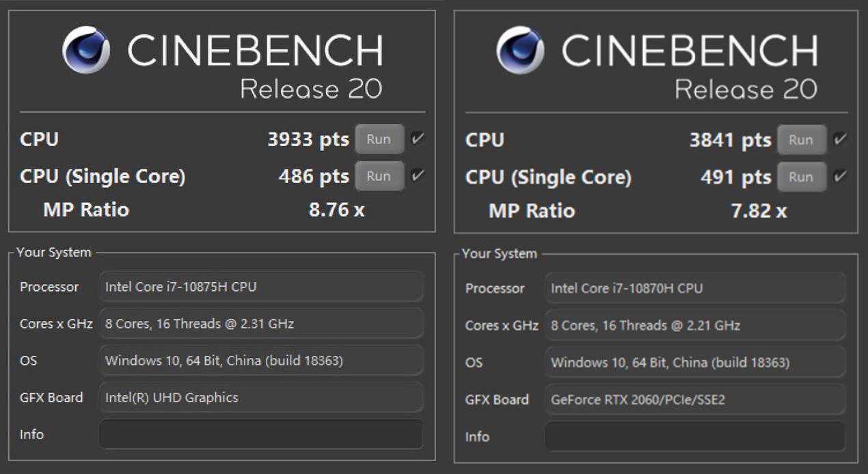
Task: Toggle CPU checkbox beside 3841 pts
Action: tap(840, 140)
